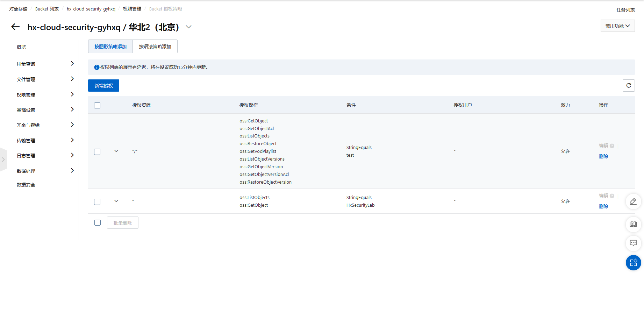
Task: Click the 授权用户 column header
Action: pyautogui.click(x=463, y=105)
